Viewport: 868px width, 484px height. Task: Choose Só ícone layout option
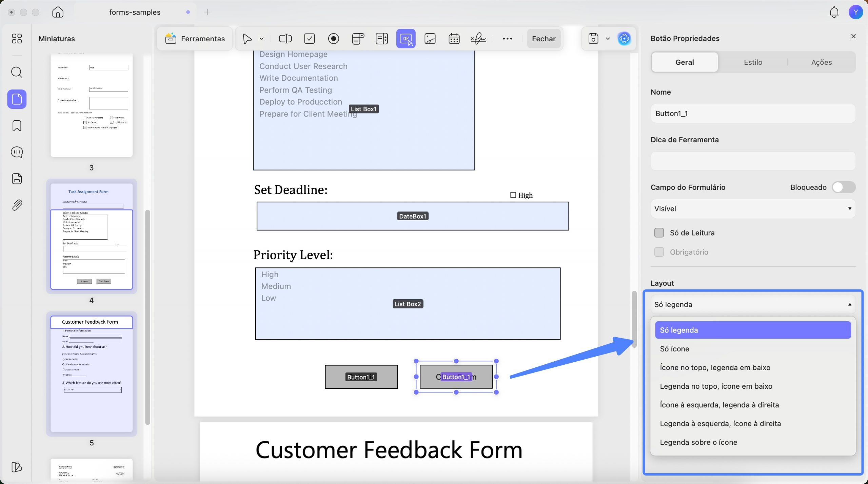753,349
